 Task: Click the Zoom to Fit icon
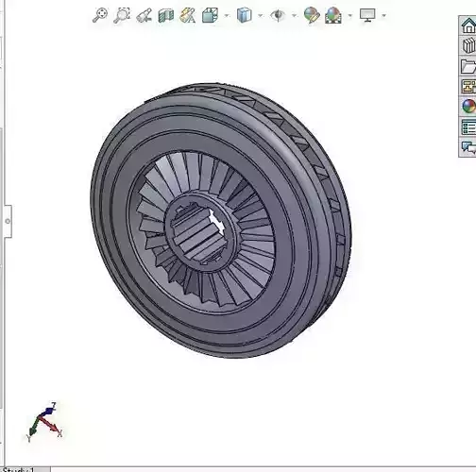tap(100, 15)
